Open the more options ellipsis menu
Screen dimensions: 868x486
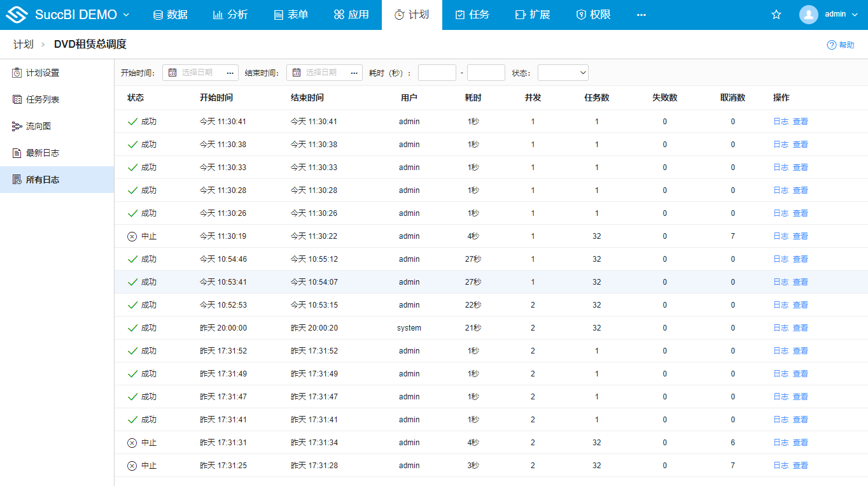[641, 15]
